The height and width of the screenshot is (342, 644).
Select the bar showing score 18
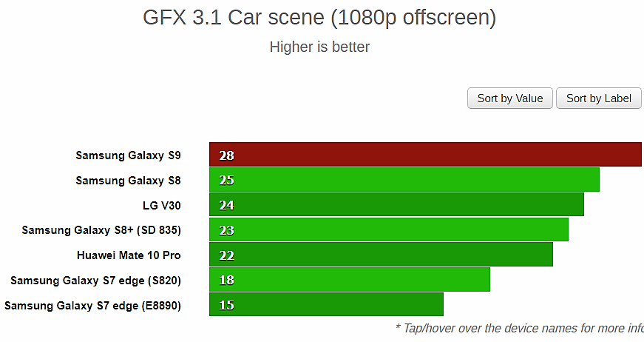(x=349, y=280)
